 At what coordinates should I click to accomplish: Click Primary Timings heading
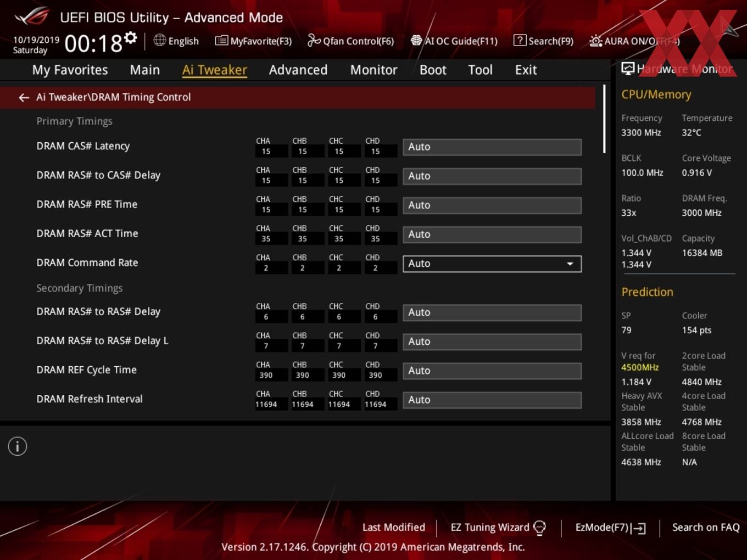(74, 121)
